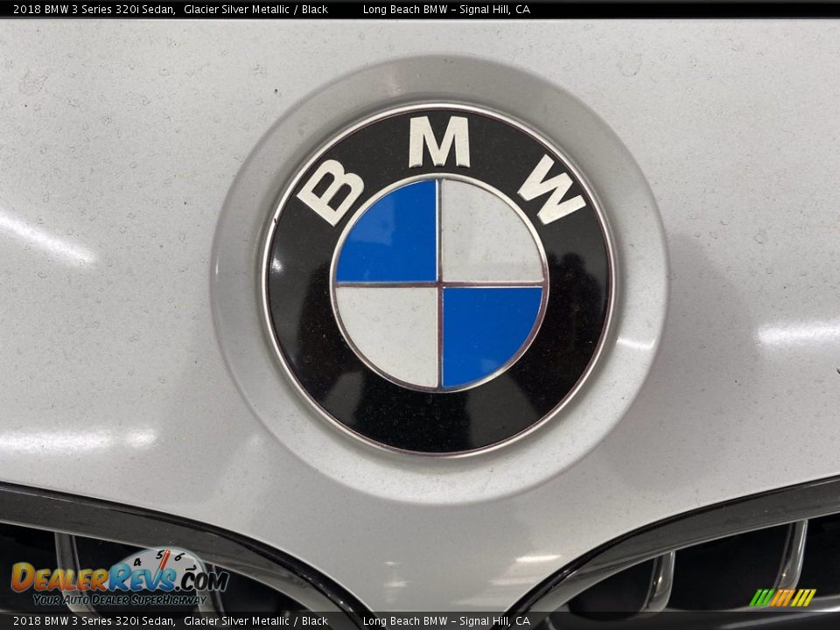Screen dimensions: 840x630
Task: Click 'Glacier Silver Metallic / Black' in the bottom footer caption
Action: pyautogui.click(x=255, y=621)
